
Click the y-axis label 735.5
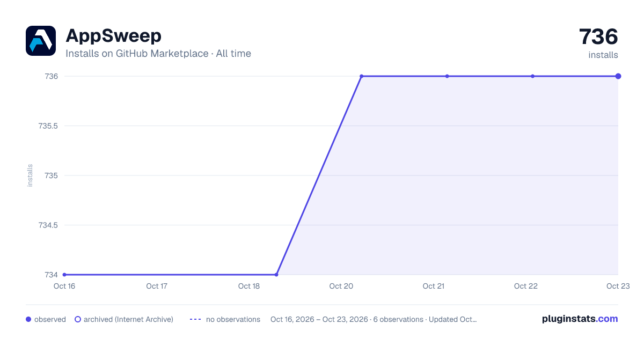pyautogui.click(x=48, y=126)
